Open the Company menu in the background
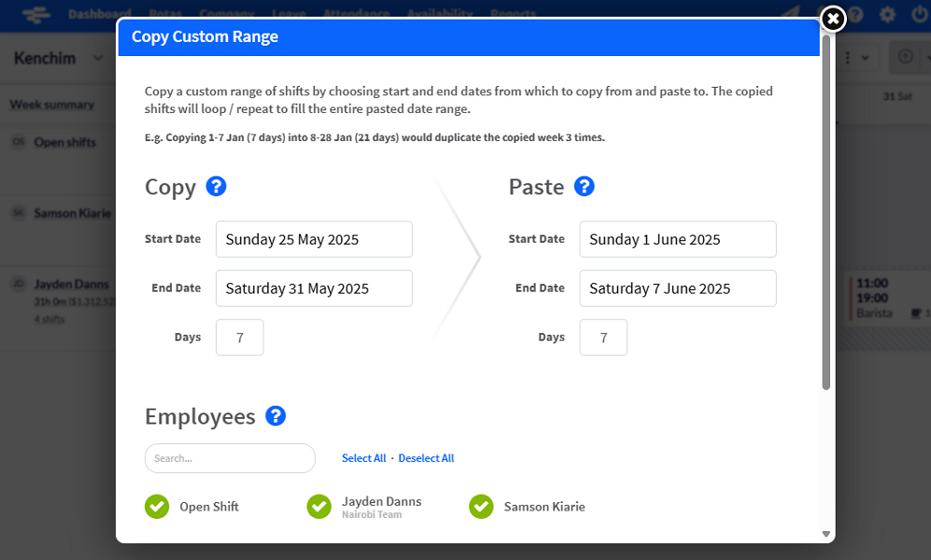 point(227,14)
